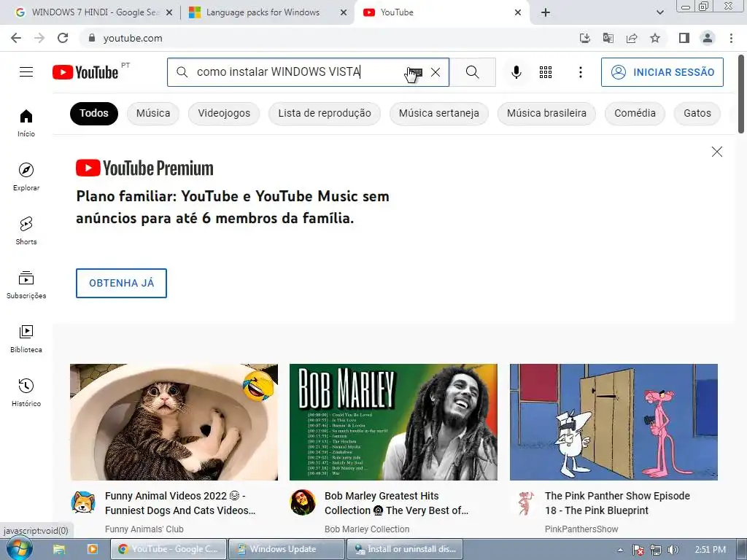Screen dimensions: 747x560
Task: Open the PinkPanthersShow channel name
Action: pyautogui.click(x=581, y=529)
